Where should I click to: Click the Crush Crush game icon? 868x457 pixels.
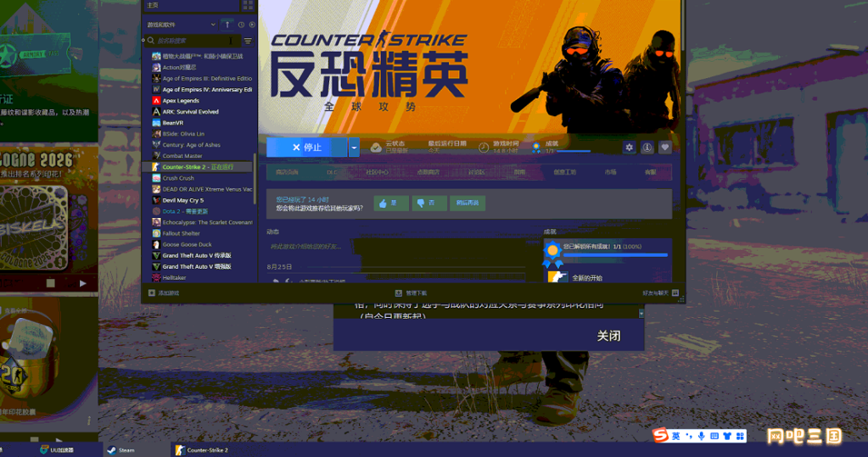(x=156, y=178)
